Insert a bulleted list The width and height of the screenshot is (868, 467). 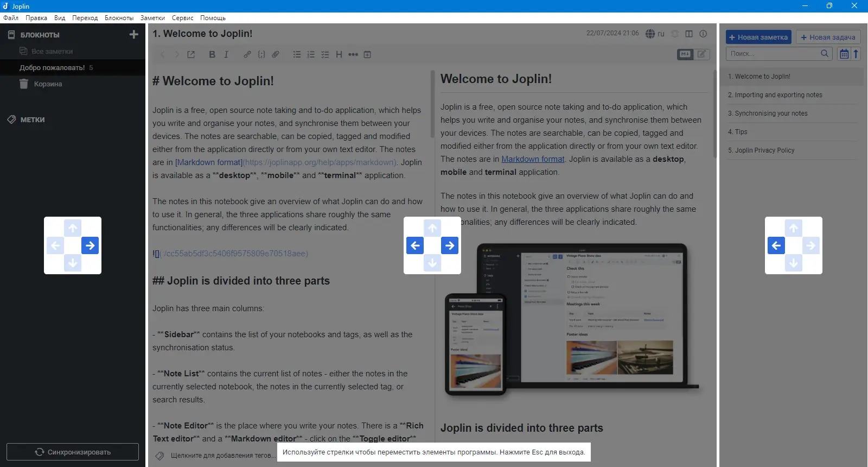tap(297, 54)
